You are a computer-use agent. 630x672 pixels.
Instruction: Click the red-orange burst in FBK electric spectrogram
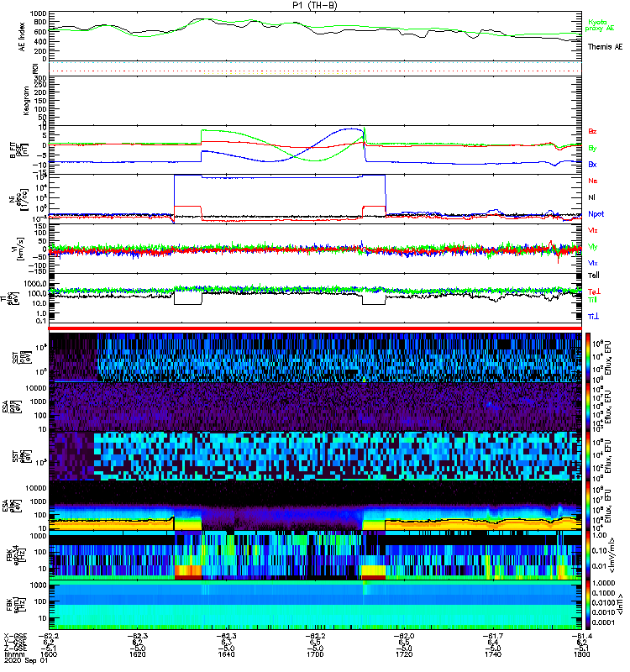[x=188, y=571]
